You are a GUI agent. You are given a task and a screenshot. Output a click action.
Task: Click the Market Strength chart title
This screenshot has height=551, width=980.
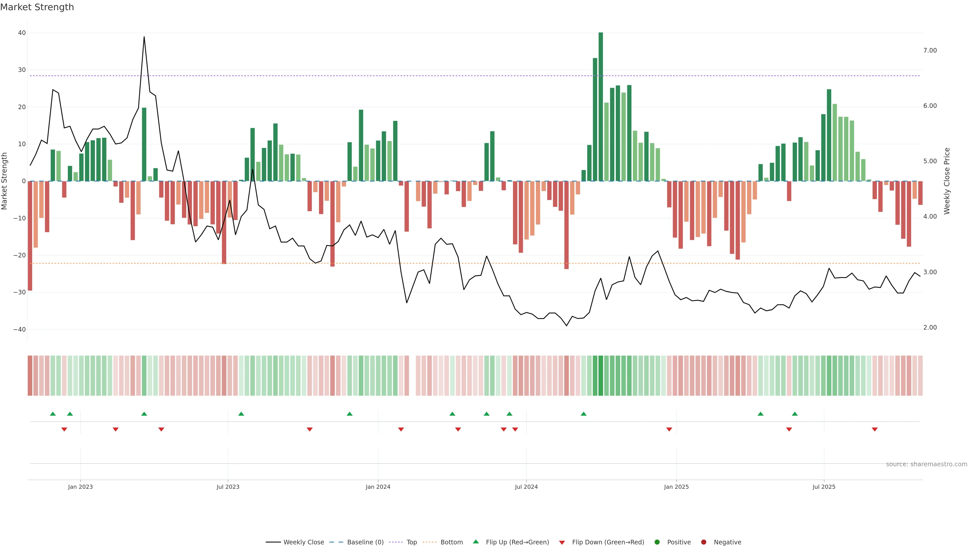[37, 7]
